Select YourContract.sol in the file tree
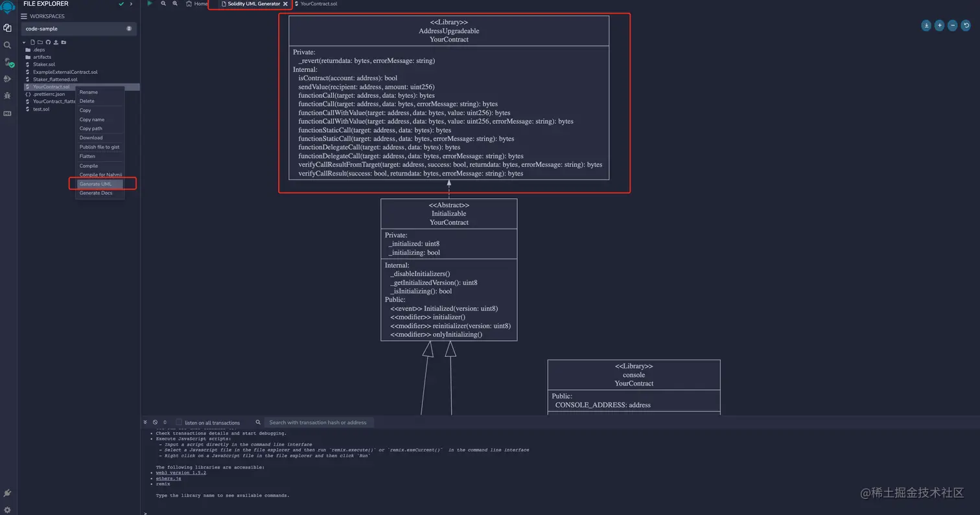Viewport: 980px width, 515px height. [51, 87]
